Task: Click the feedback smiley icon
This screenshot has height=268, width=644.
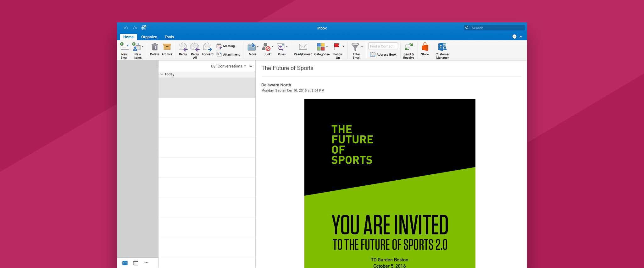Action: pyautogui.click(x=514, y=37)
